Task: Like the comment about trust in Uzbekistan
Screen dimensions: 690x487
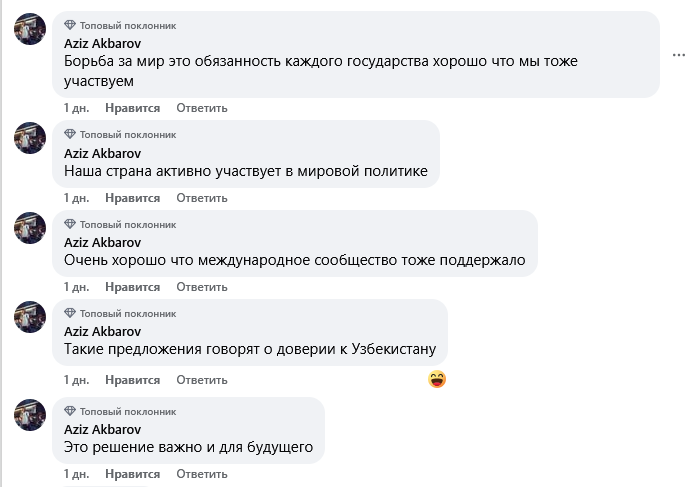Action: tap(132, 380)
